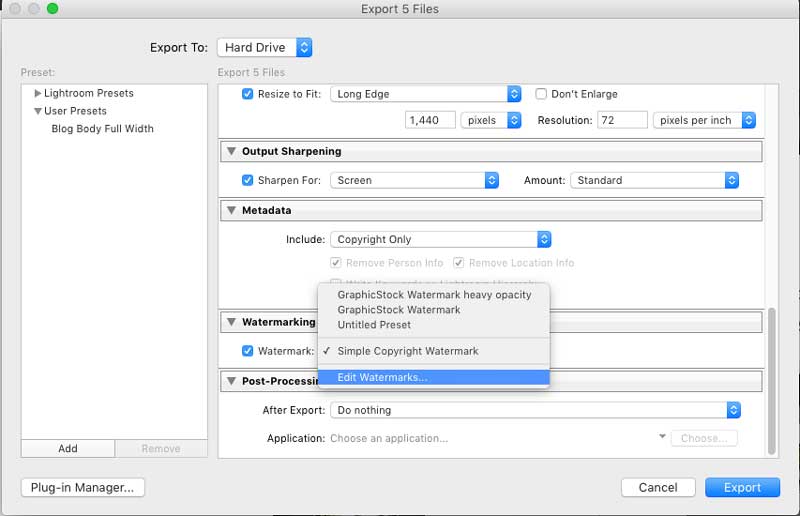Image resolution: width=800 pixels, height=516 pixels.
Task: Select GraphicStock Watermark heavy opacity option
Action: point(434,295)
